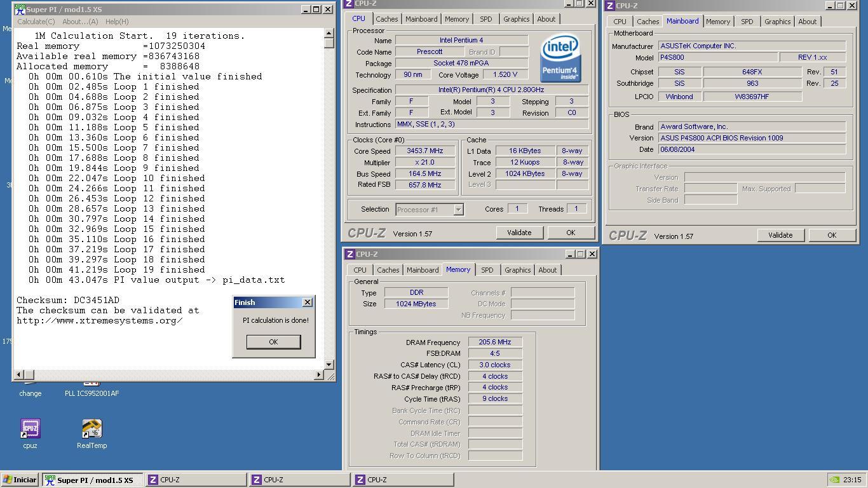Viewport: 868px width, 488px height.
Task: Click the Memory window's CPU-Z title icon
Action: pyautogui.click(x=349, y=254)
